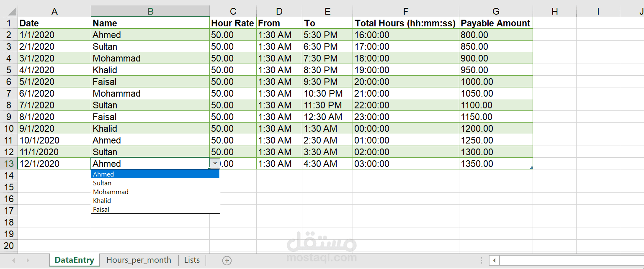Select column C header
Image resolution: width=644 pixels, height=269 pixels.
click(233, 12)
